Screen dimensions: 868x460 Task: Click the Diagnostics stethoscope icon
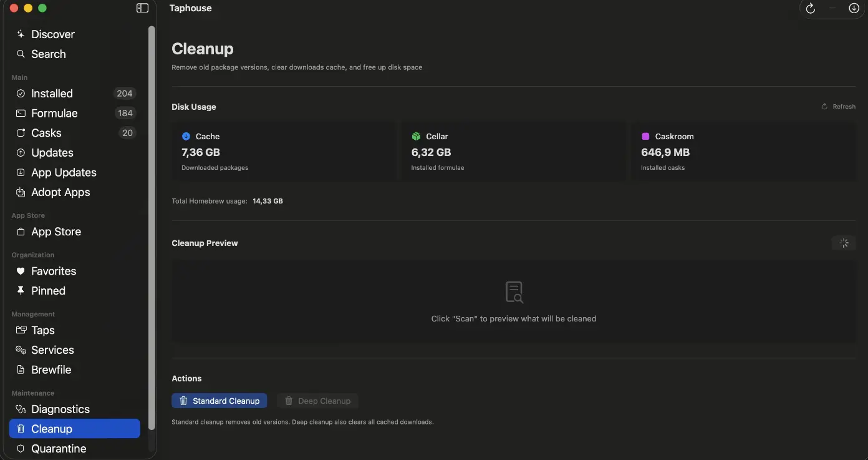21,409
